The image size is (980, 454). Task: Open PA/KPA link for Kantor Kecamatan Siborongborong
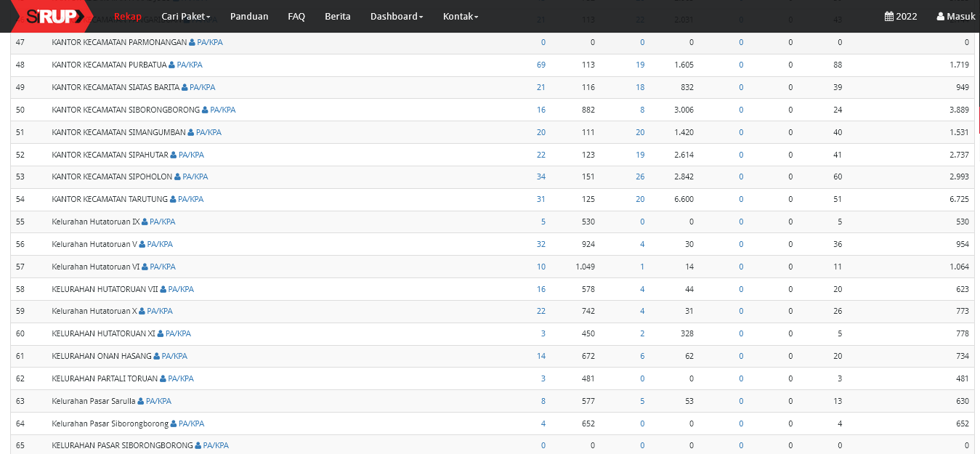tap(222, 110)
